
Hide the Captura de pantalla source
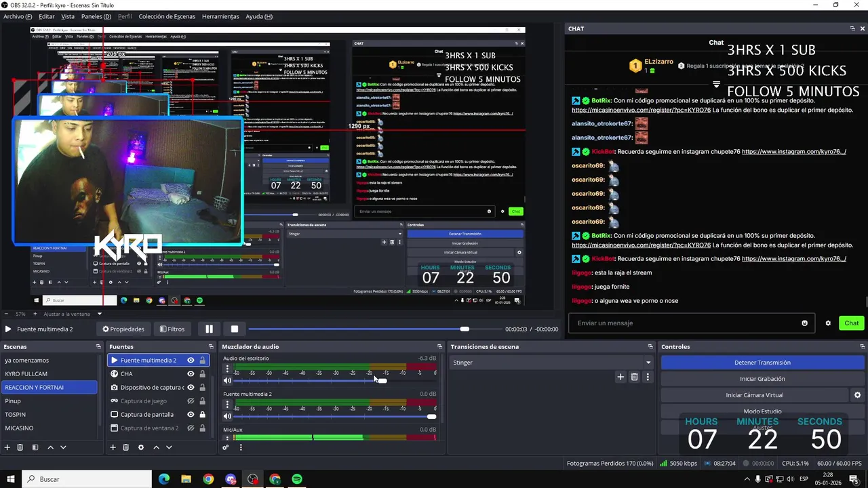click(x=191, y=415)
